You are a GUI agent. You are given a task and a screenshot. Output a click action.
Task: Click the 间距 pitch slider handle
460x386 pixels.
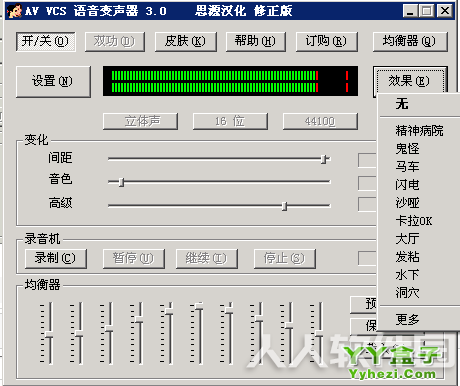[324, 159]
